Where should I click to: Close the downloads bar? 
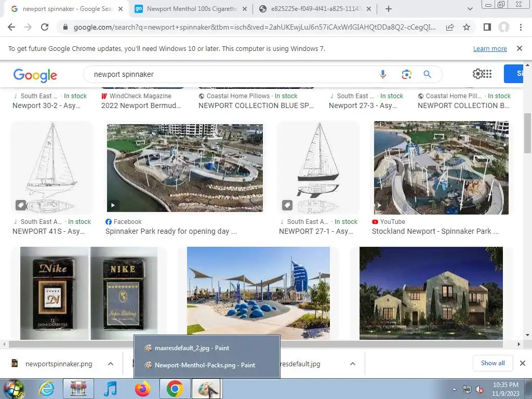pos(523,363)
